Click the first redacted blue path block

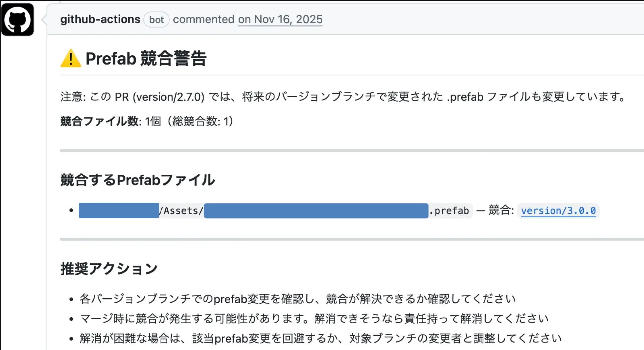click(118, 210)
